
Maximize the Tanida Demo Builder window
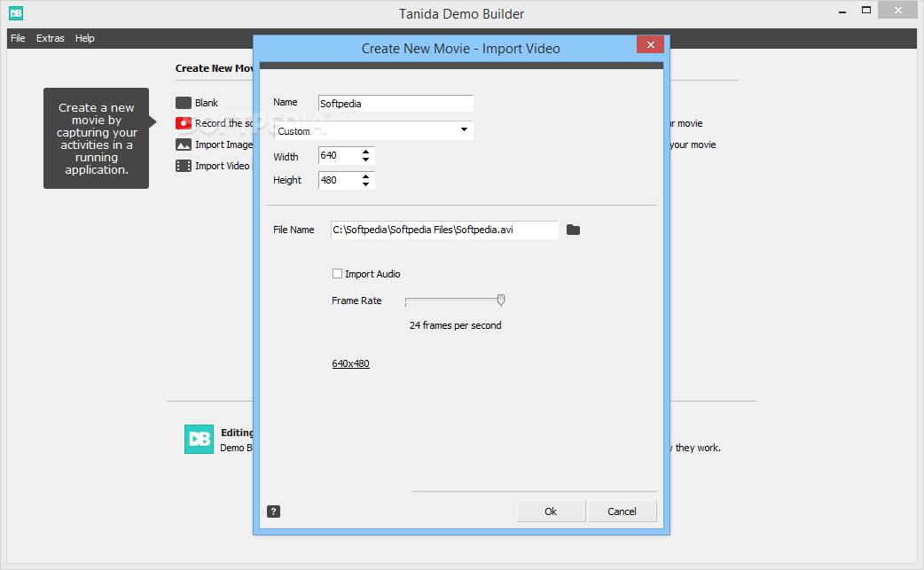point(866,10)
